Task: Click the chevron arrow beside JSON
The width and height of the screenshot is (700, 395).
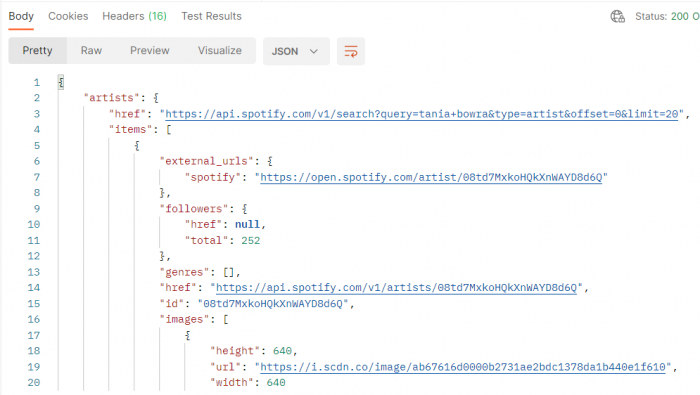Action: tap(314, 51)
